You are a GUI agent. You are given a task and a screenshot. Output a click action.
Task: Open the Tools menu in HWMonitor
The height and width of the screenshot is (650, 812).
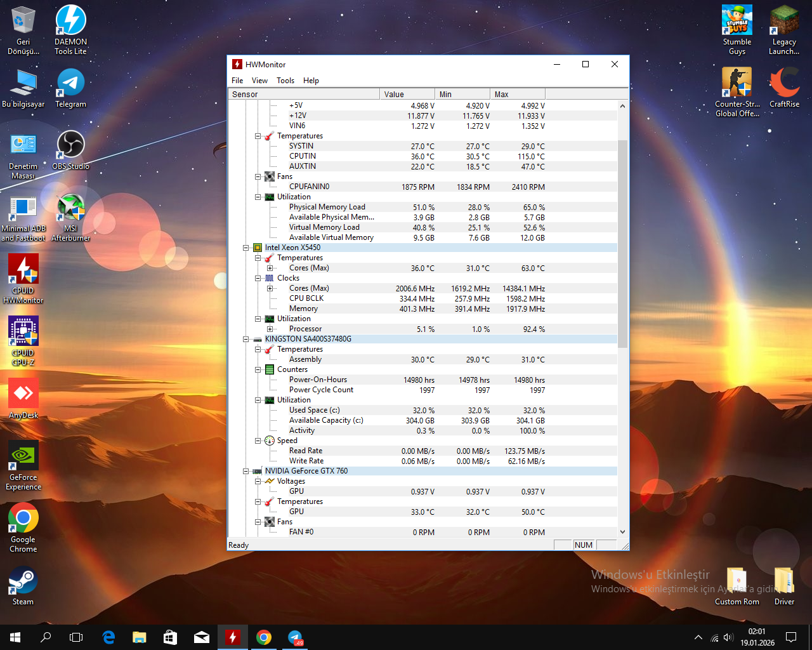coord(285,81)
